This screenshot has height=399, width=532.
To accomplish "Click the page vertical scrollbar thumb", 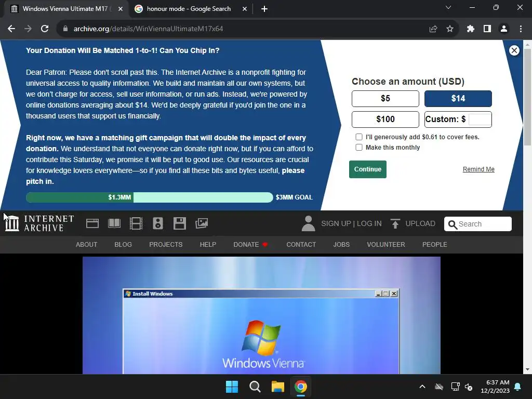I will tap(527, 97).
